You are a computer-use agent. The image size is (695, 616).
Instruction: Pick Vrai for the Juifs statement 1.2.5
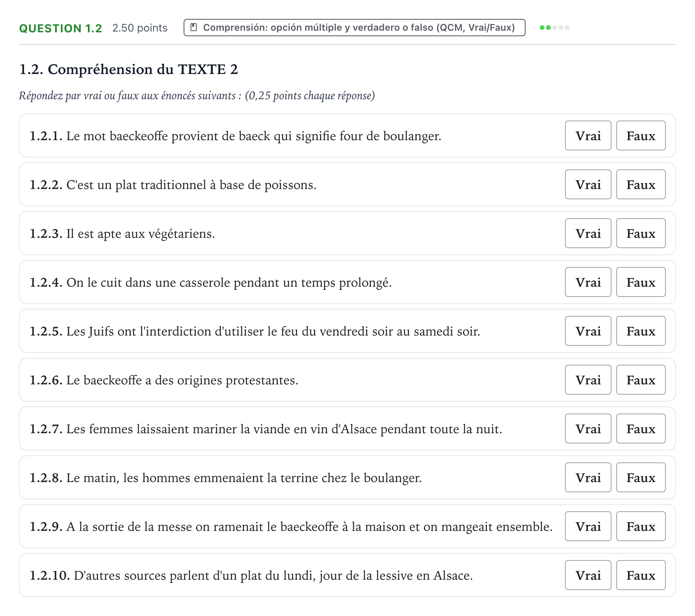pos(588,331)
